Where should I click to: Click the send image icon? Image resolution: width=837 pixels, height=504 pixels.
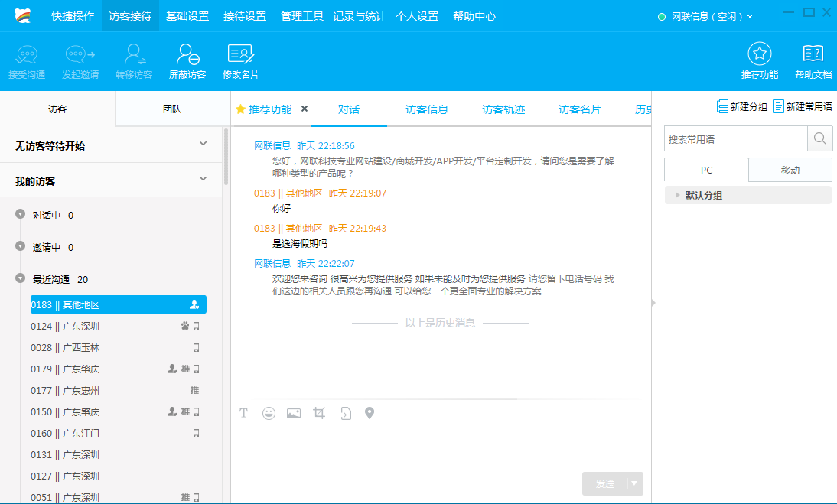[293, 413]
